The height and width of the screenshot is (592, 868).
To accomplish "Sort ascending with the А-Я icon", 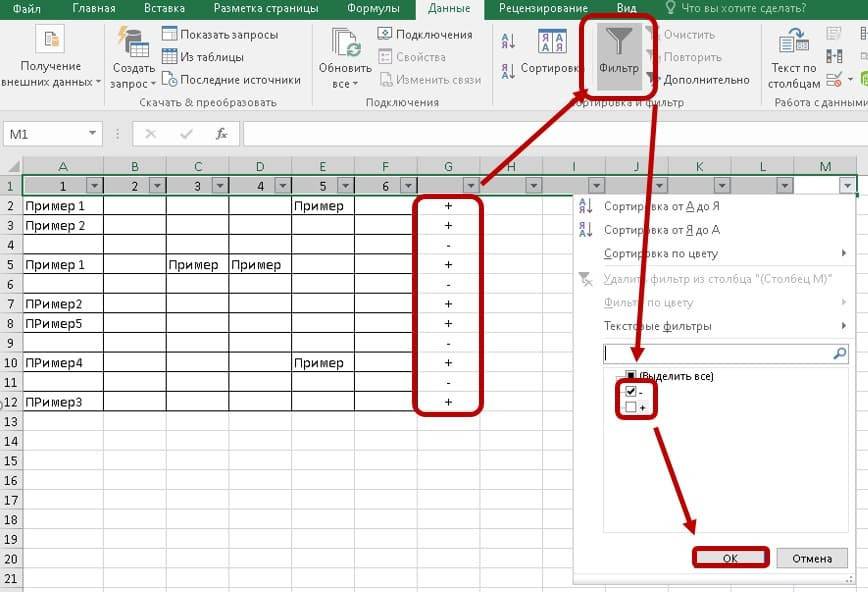I will [508, 41].
